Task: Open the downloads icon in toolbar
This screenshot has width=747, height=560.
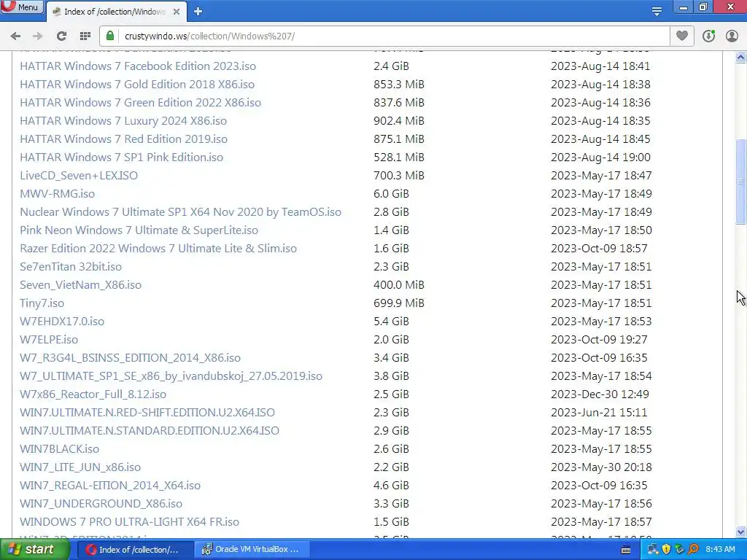Action: click(708, 36)
